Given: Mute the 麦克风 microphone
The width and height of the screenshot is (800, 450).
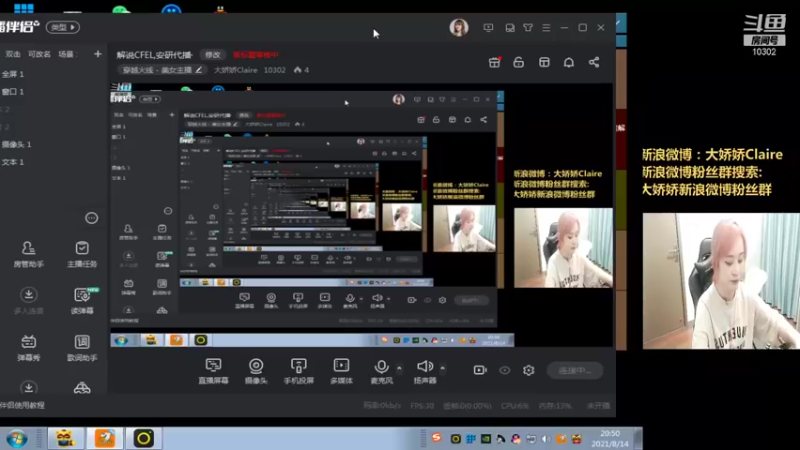Looking at the screenshot, I should pos(381,371).
